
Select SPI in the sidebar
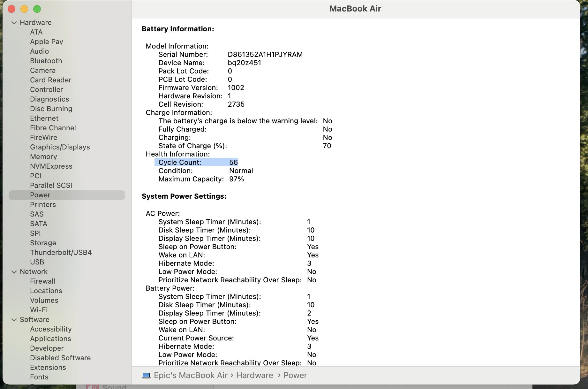pyautogui.click(x=35, y=233)
